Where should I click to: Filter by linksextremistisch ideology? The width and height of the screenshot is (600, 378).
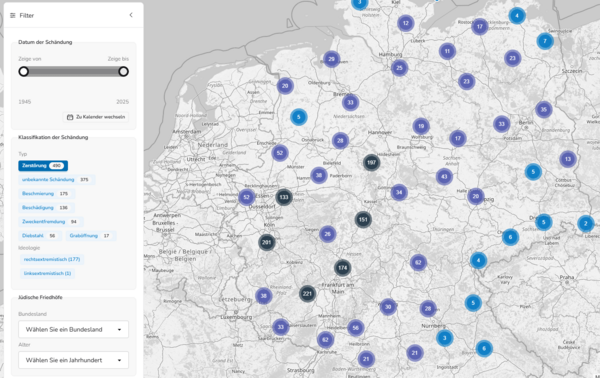pos(47,274)
